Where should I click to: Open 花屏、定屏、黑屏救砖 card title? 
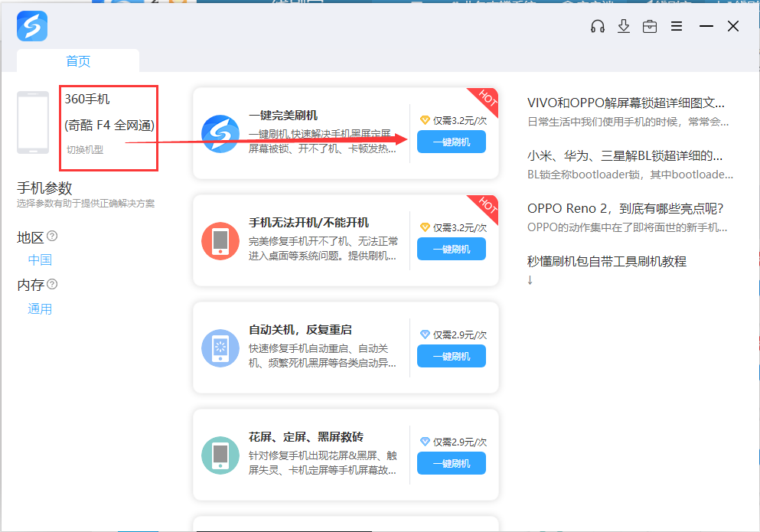pyautogui.click(x=306, y=437)
